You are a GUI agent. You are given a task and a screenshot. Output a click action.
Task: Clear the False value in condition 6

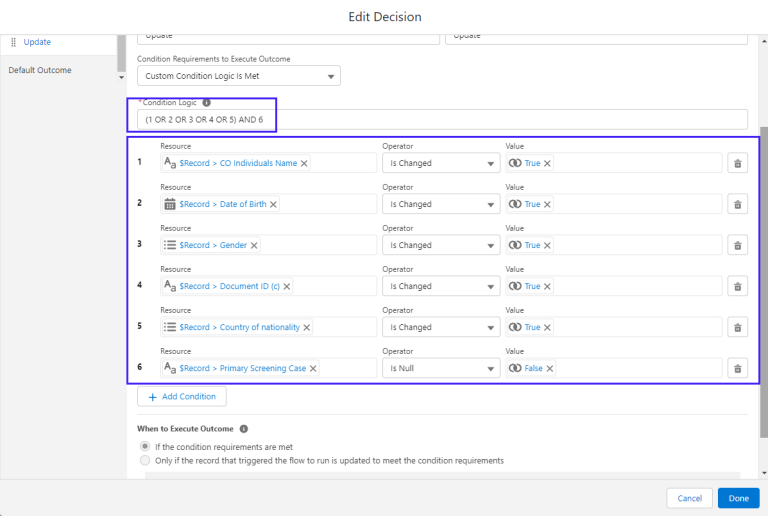[x=550, y=369]
